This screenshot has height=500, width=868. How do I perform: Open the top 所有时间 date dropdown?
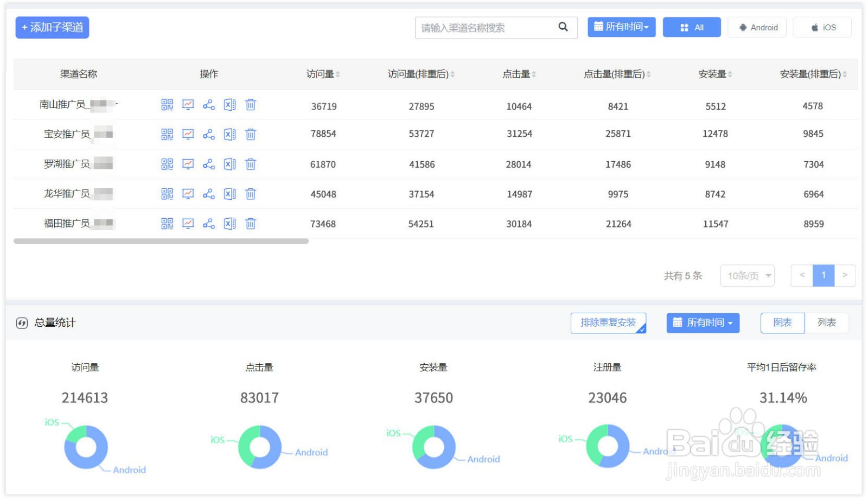622,27
